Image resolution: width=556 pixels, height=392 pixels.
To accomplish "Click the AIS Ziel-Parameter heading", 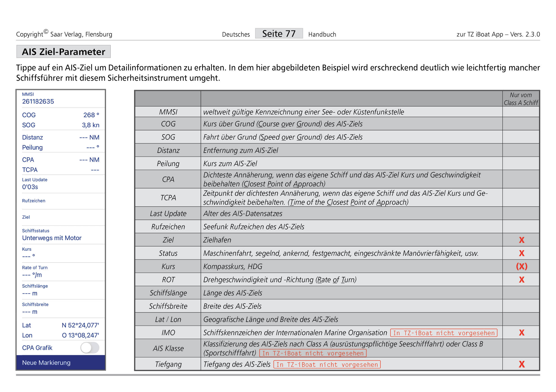I will click(63, 52).
